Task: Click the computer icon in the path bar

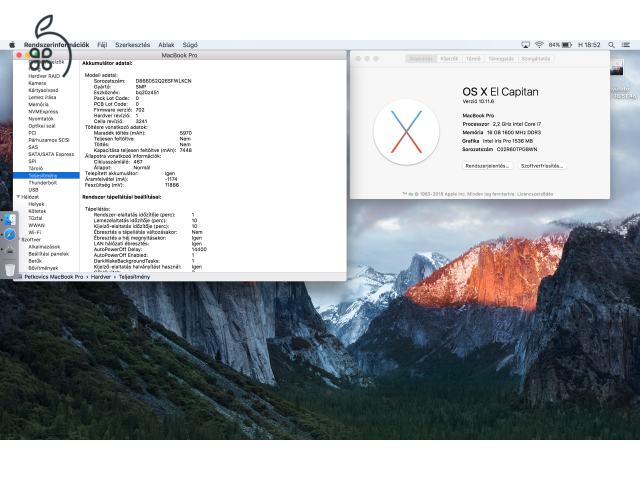Action: pos(20,277)
